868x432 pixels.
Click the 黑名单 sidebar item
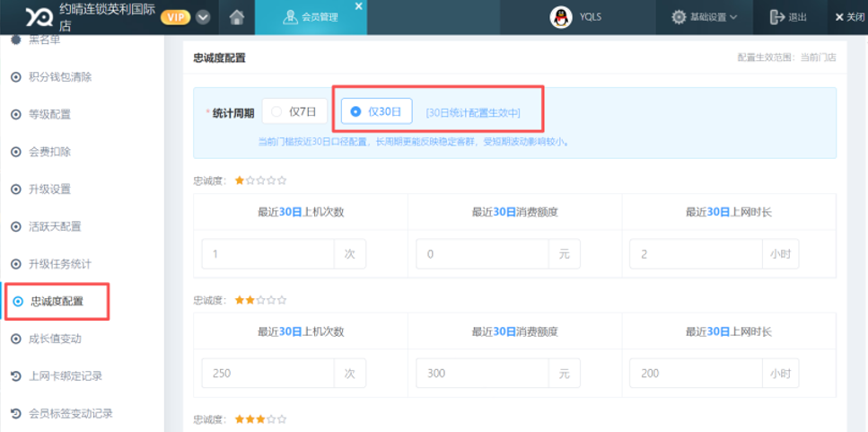pyautogui.click(x=44, y=40)
